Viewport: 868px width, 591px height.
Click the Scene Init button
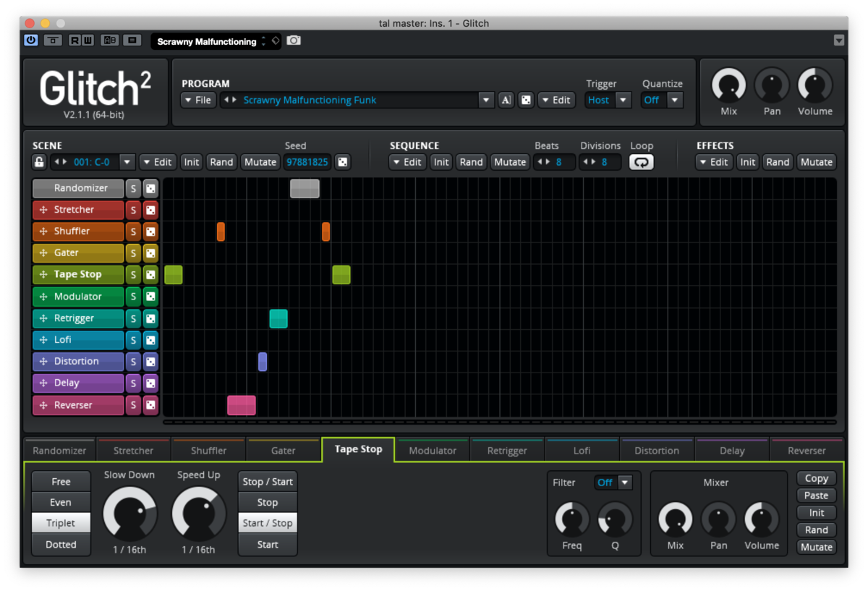(x=191, y=162)
